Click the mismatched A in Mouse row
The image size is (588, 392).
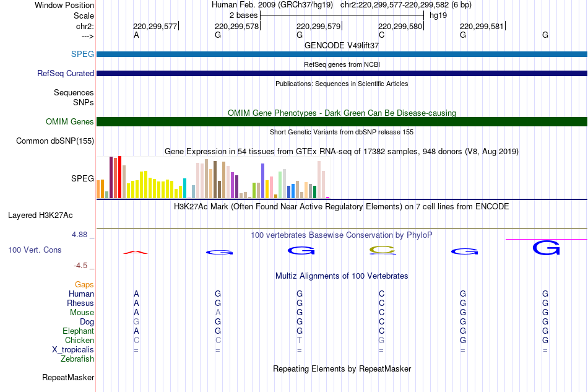pyautogui.click(x=218, y=313)
